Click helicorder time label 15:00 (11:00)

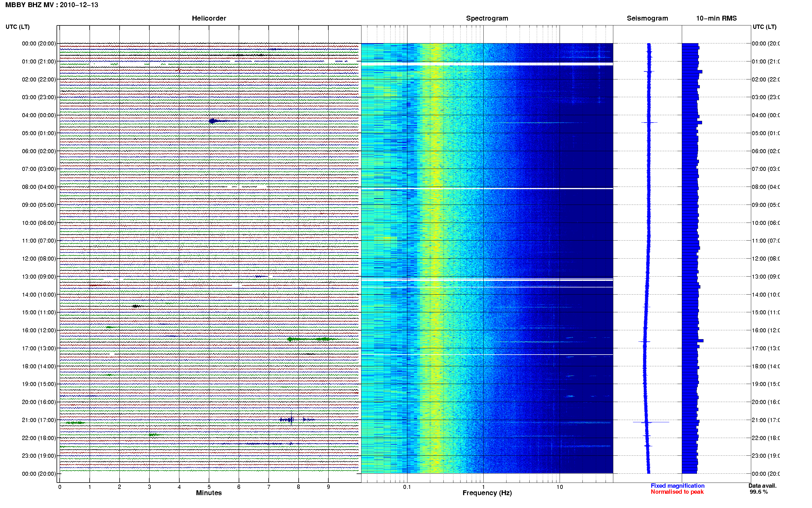pos(39,312)
